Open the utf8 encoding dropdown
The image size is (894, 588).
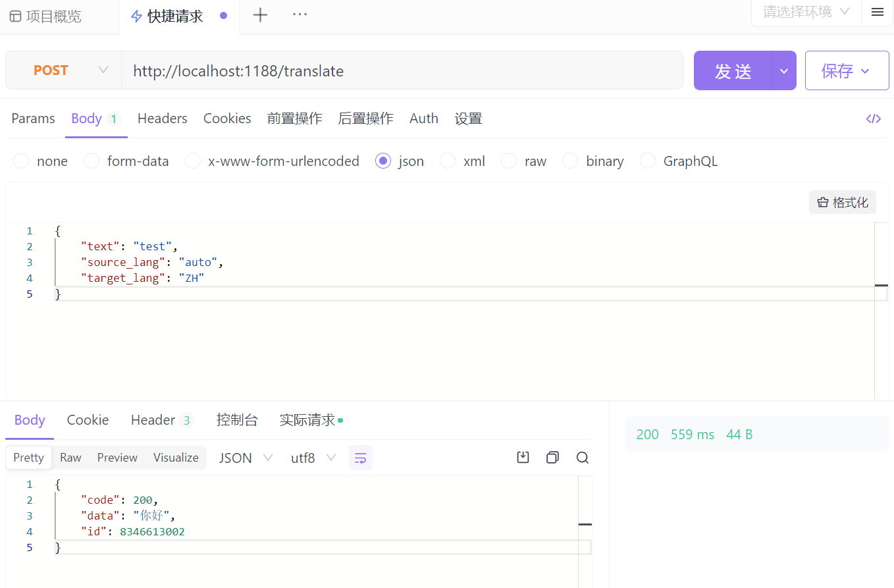tap(313, 457)
